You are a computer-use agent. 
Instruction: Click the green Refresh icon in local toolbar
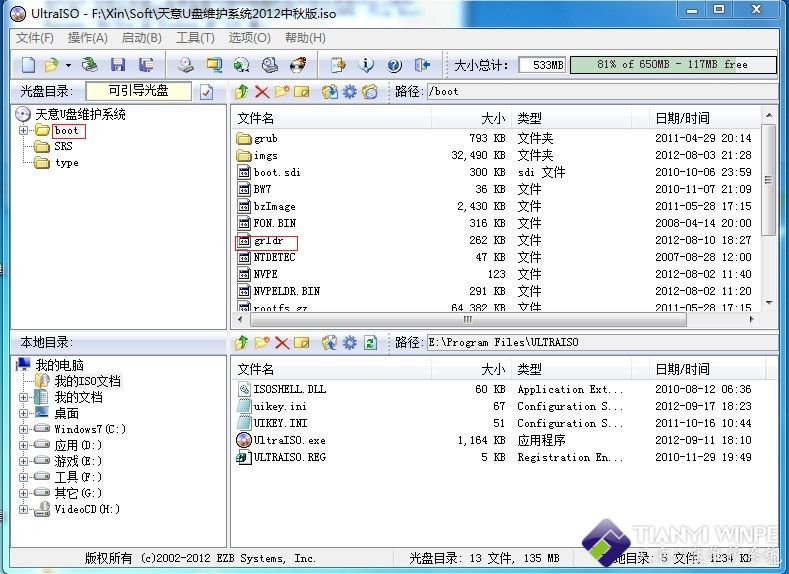(370, 343)
